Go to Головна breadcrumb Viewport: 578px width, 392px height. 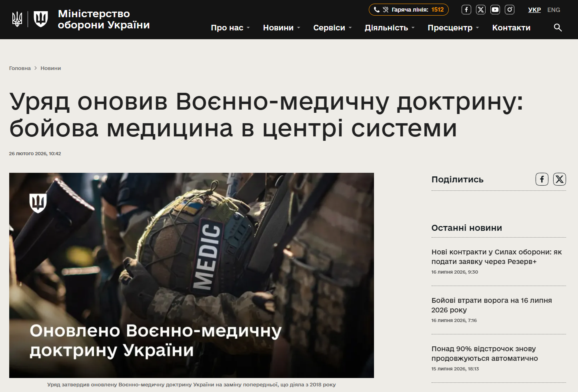click(x=20, y=68)
